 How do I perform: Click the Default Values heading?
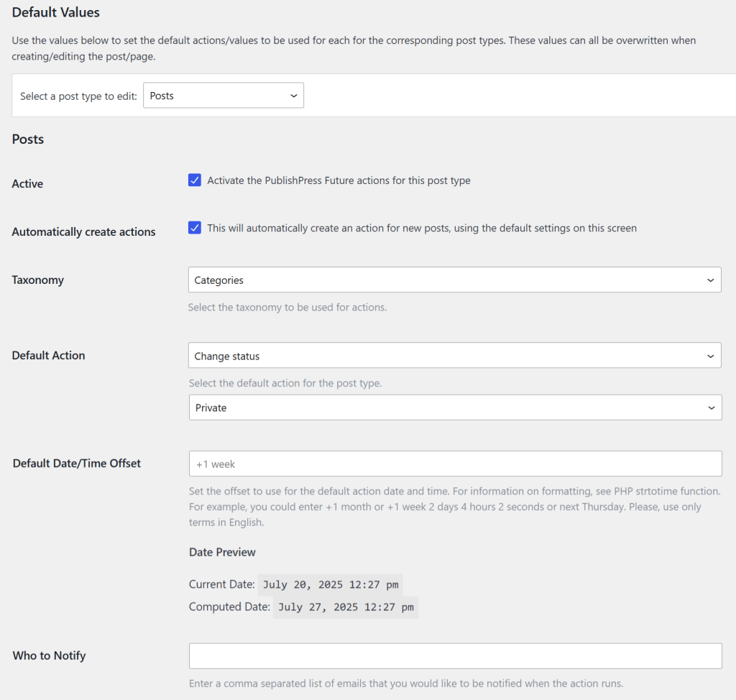pyautogui.click(x=55, y=12)
